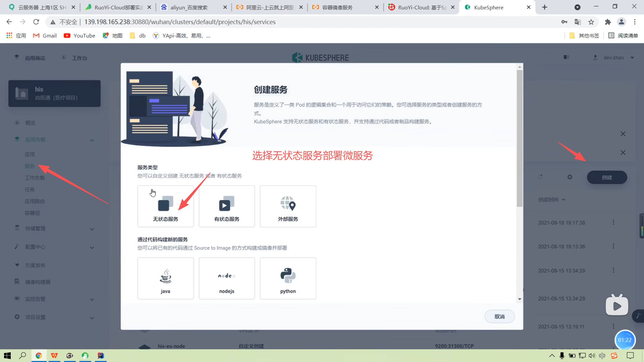The width and height of the screenshot is (644, 362).
Task: Switch to the RuoYi-Cloud部署实战 browser tab
Action: [118, 7]
